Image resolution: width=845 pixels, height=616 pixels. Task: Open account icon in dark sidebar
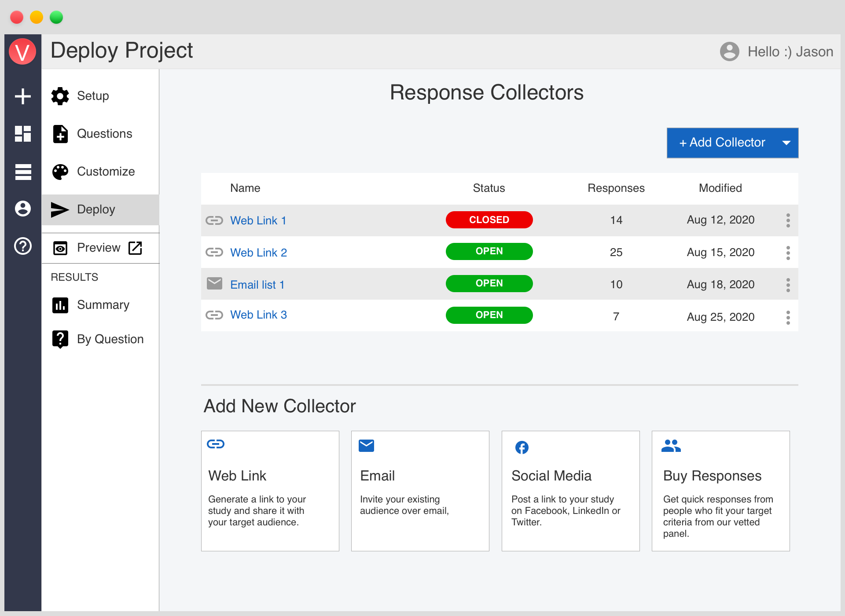coord(23,209)
